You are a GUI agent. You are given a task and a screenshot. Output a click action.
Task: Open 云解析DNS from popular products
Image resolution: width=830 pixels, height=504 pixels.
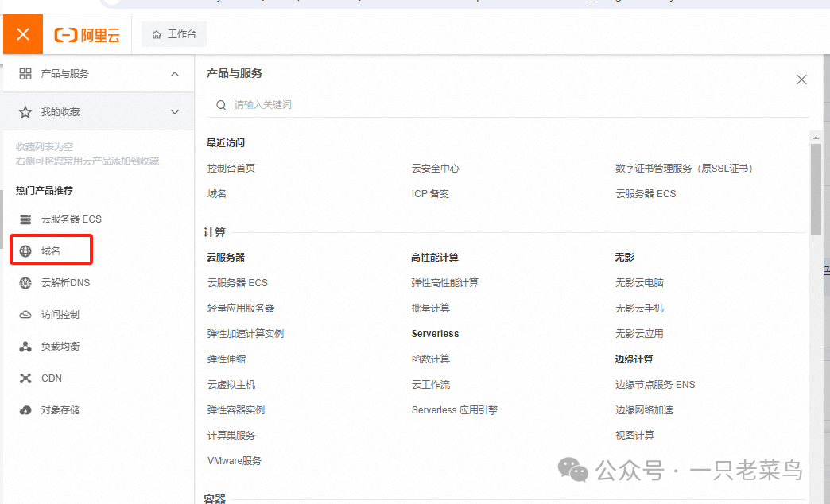pos(66,283)
